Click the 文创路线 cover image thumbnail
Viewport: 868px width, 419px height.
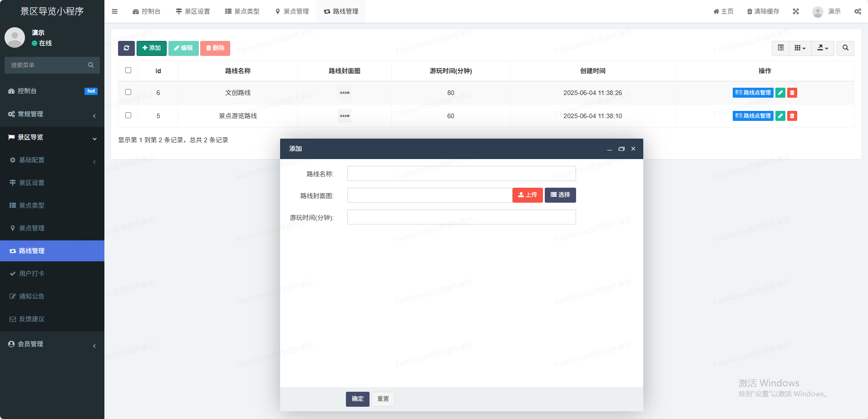[345, 93]
